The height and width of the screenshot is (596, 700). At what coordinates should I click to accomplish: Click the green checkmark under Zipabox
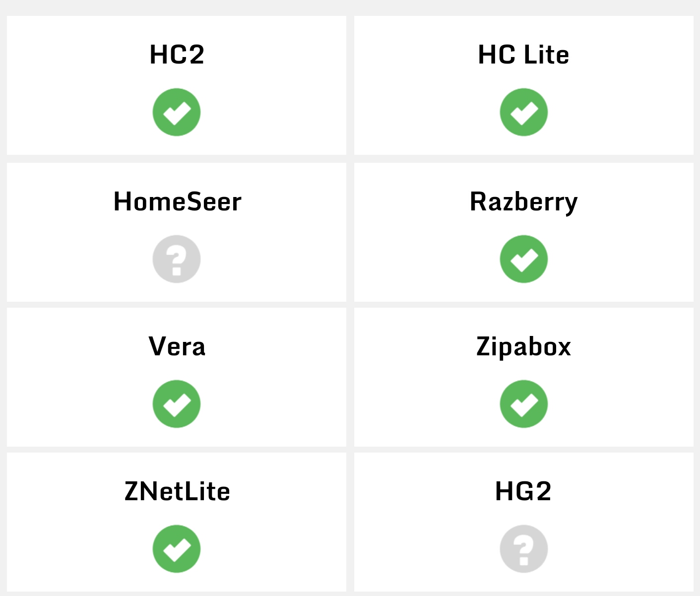tap(524, 404)
